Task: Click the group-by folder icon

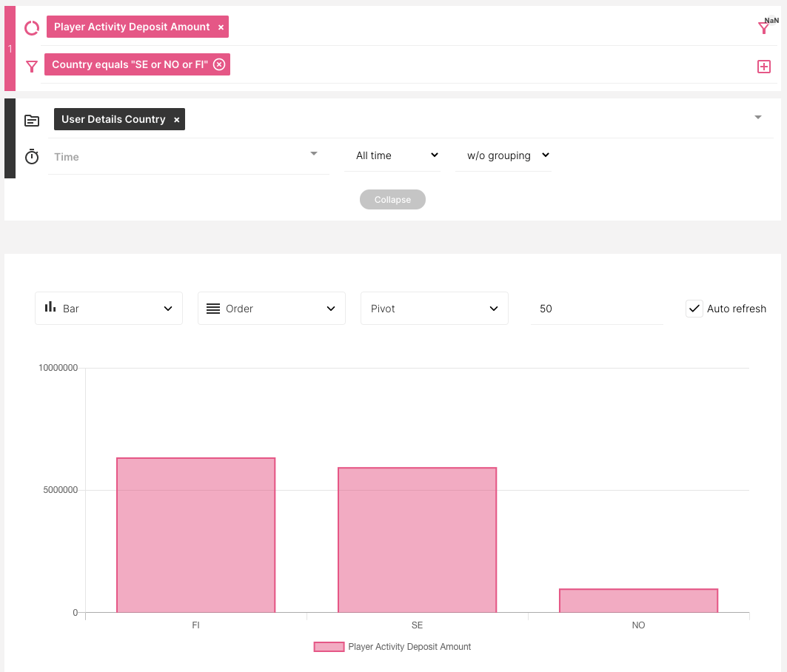Action: click(32, 120)
